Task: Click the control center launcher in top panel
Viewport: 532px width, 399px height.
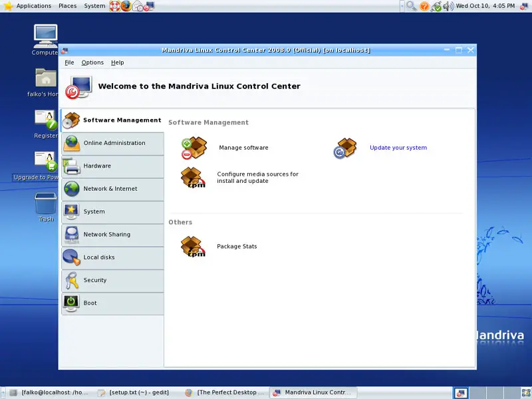Action: tap(149, 6)
